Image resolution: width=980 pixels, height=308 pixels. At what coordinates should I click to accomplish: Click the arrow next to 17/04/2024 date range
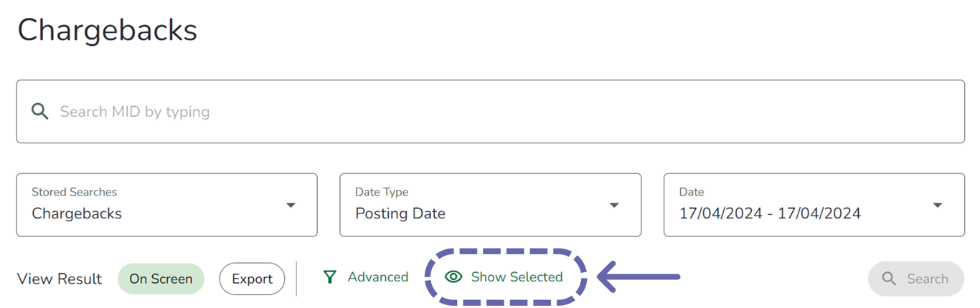[x=937, y=205]
